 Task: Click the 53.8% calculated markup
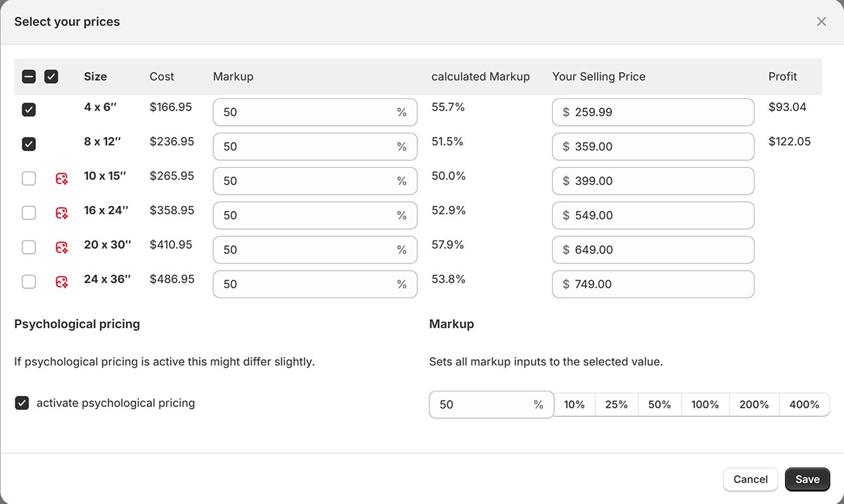[449, 279]
